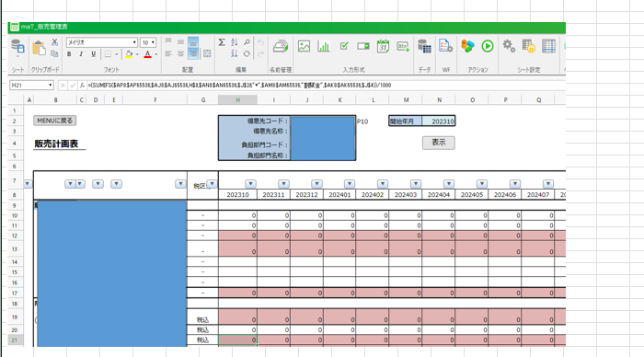644x357 pixels.
Task: Open the data table database icon
Action: click(424, 46)
